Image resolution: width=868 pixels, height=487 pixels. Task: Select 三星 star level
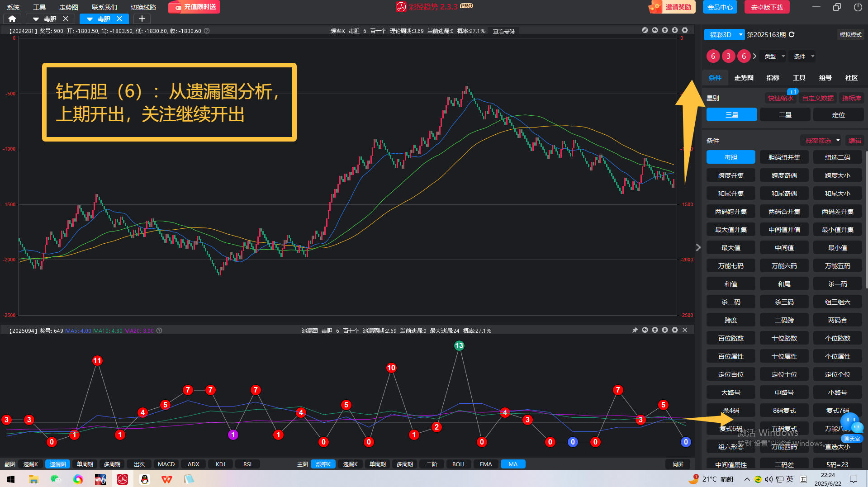[731, 114]
